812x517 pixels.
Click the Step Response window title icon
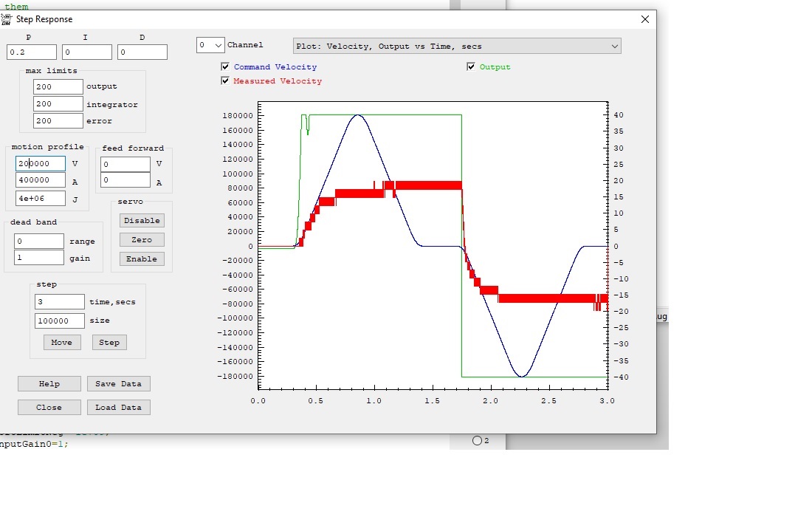(x=7, y=19)
